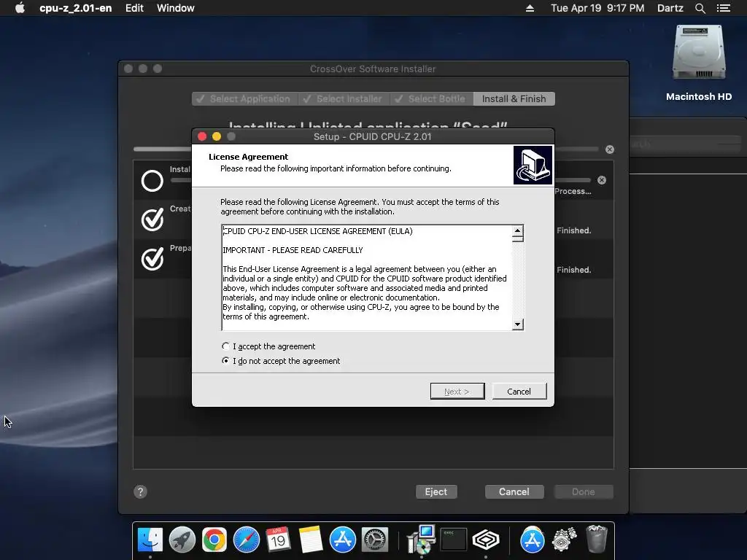Click the CrossOver gears dock icon
747x560 pixels.
click(x=564, y=540)
